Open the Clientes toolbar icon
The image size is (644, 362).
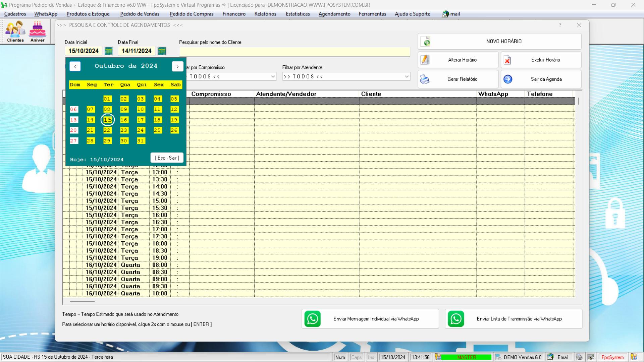[x=15, y=31]
